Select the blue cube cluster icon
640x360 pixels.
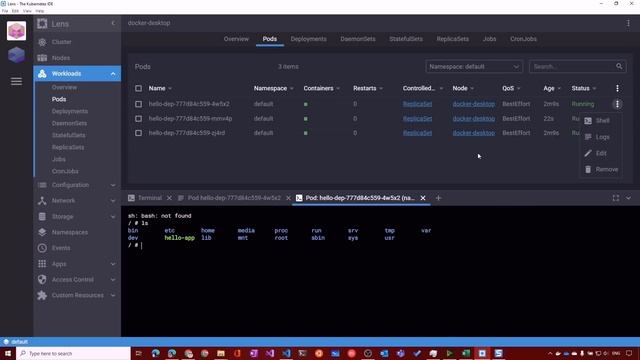click(16, 55)
